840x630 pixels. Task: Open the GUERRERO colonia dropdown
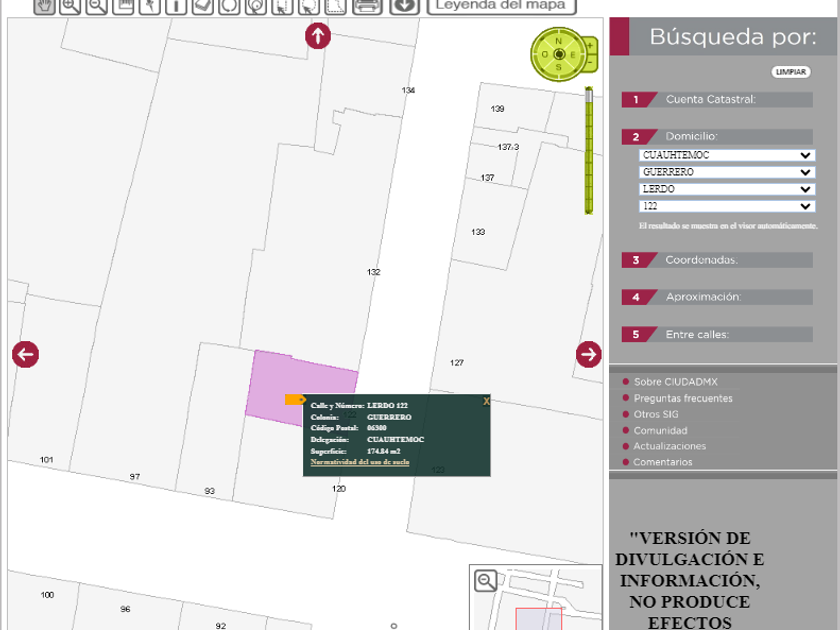[x=726, y=172]
